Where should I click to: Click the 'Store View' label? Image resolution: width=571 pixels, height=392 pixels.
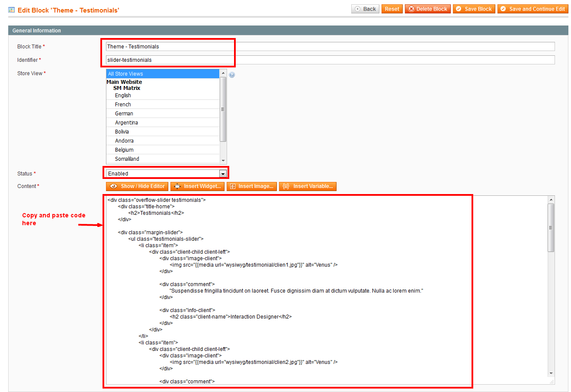click(x=30, y=73)
